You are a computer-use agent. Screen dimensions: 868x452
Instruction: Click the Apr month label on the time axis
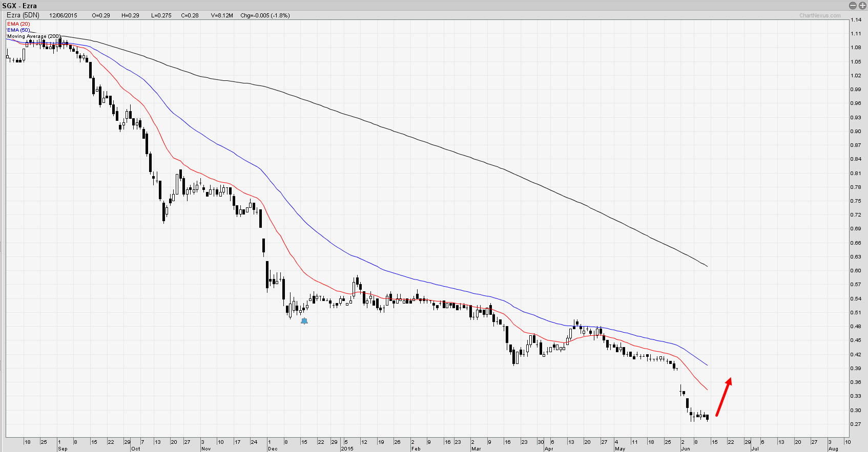549,449
